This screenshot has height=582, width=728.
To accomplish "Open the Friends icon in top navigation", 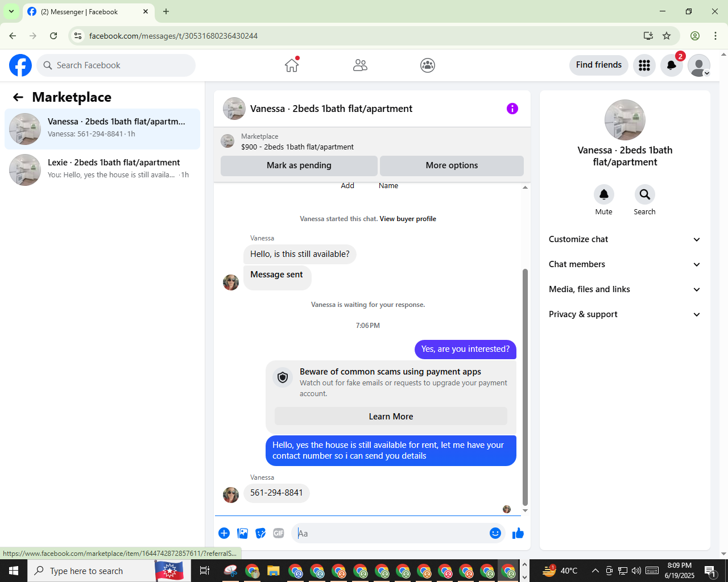I will [x=360, y=65].
